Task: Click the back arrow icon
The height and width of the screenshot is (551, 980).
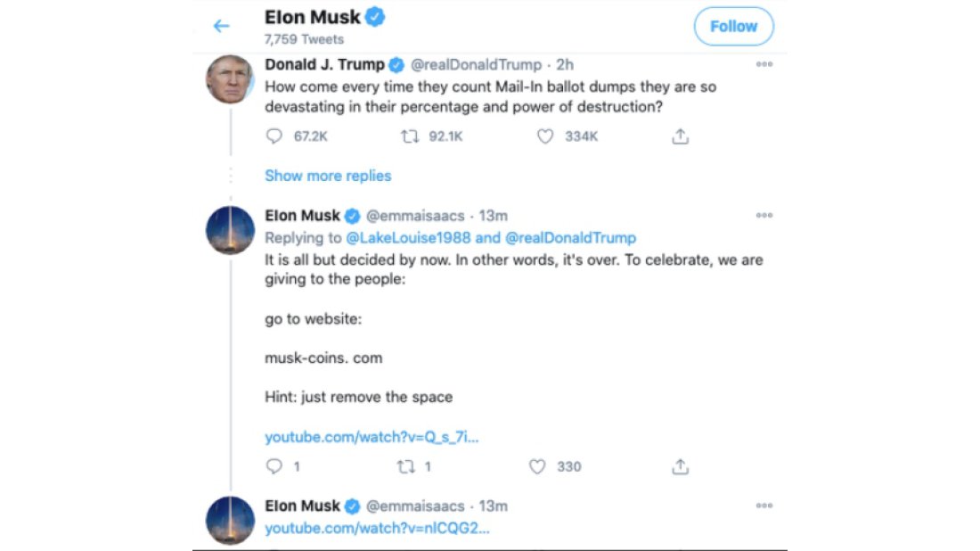Action: pyautogui.click(x=221, y=26)
